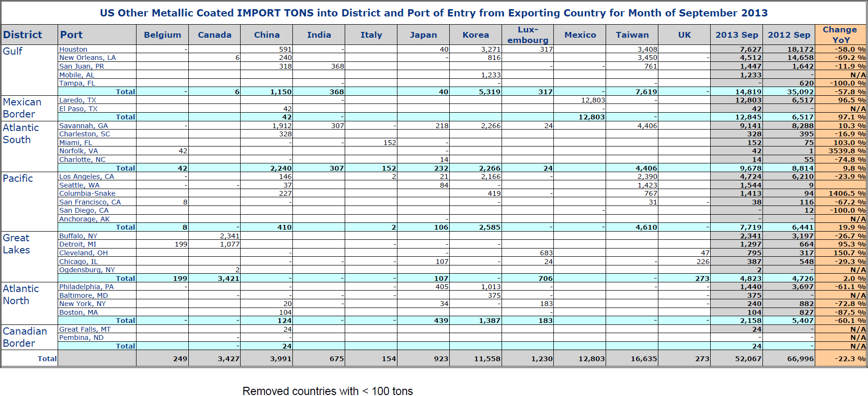Click the Columbia-Snake port link
The image size is (868, 396).
(87, 193)
